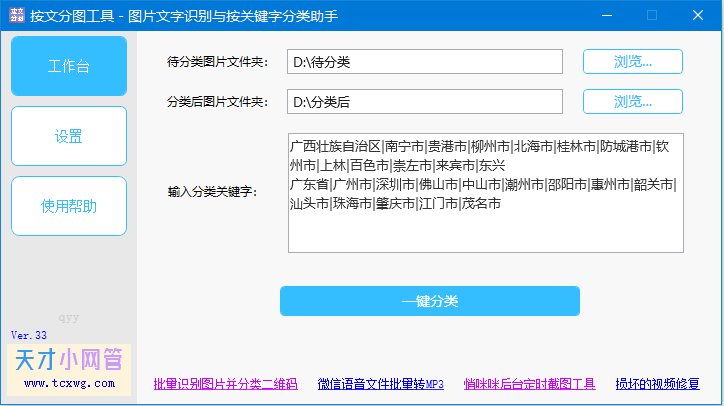Open the 悄咪咪后台定时截图工具 link

(x=529, y=384)
